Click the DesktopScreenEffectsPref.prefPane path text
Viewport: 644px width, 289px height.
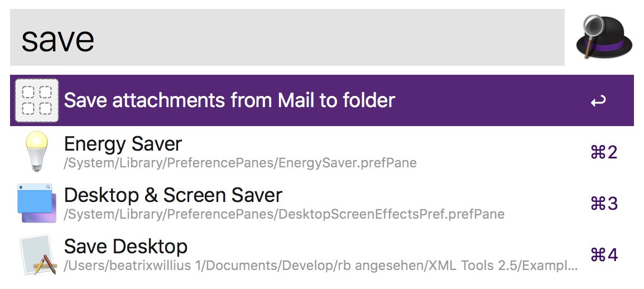pos(284,214)
